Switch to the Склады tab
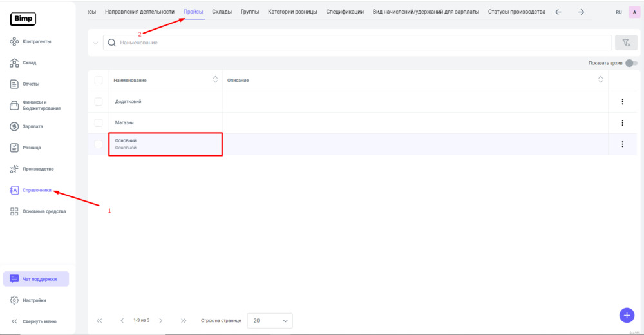 [222, 12]
